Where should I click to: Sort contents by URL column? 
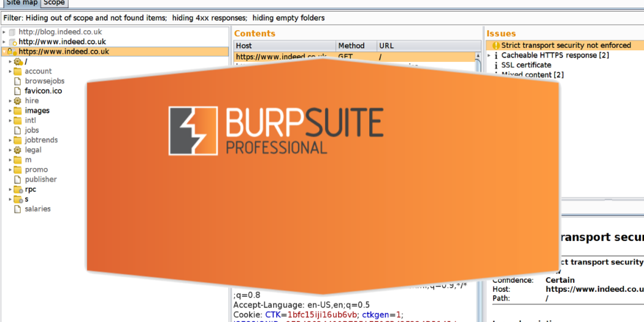(429, 45)
